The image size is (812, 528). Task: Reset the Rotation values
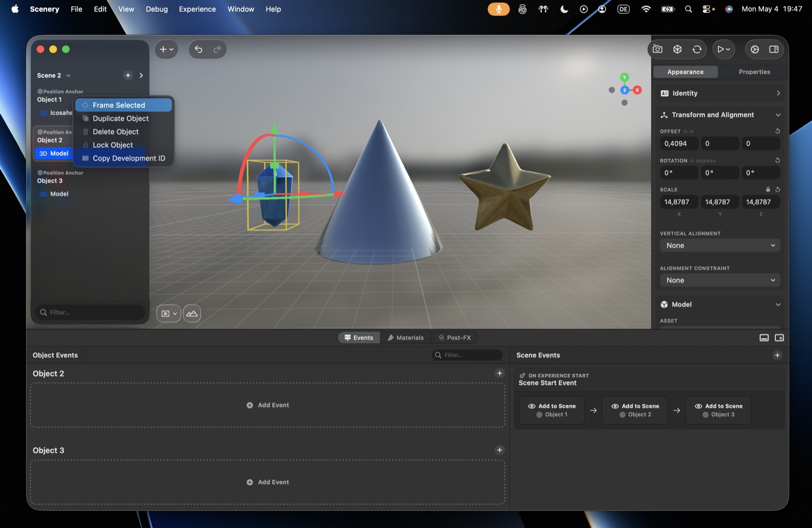point(777,160)
